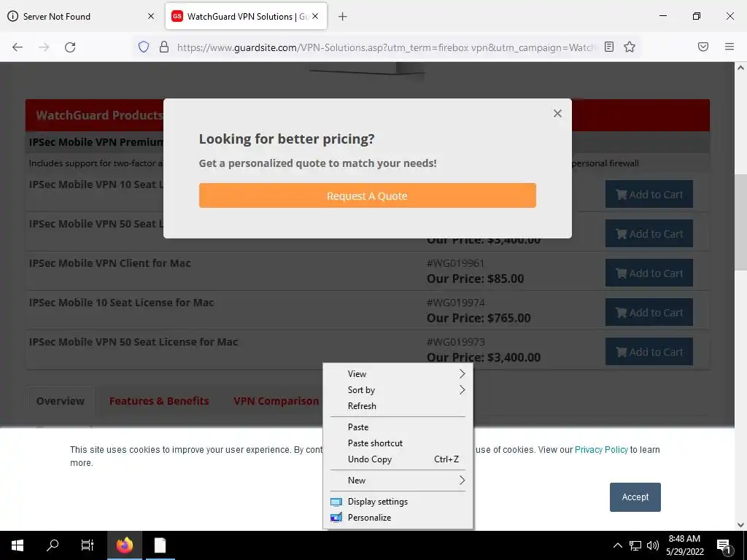747x560 pixels.
Task: Click the page scroll up arrow
Action: coord(740,68)
